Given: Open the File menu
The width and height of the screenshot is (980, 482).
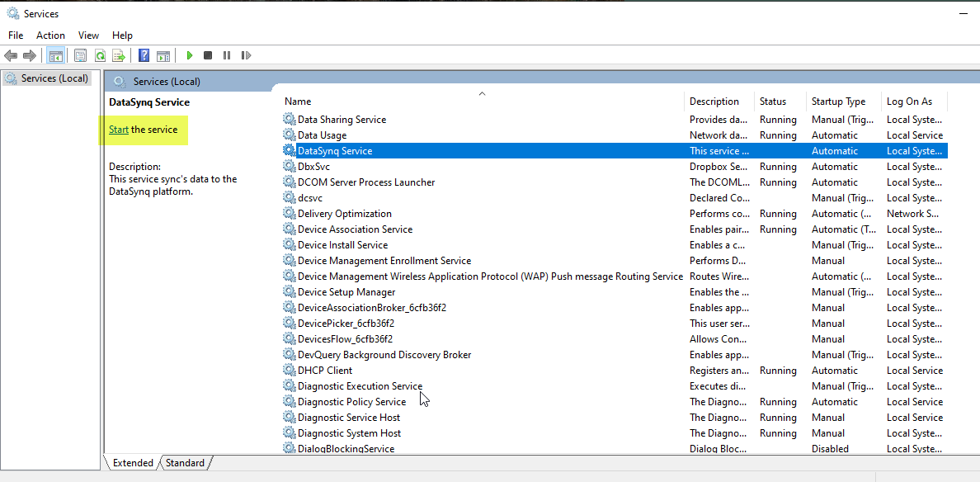Looking at the screenshot, I should coord(16,35).
